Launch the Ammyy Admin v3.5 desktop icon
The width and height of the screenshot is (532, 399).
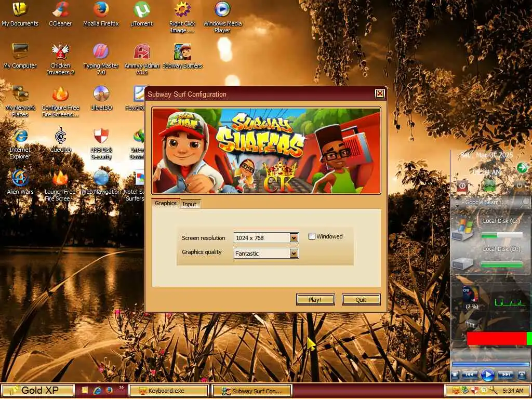pos(142,59)
